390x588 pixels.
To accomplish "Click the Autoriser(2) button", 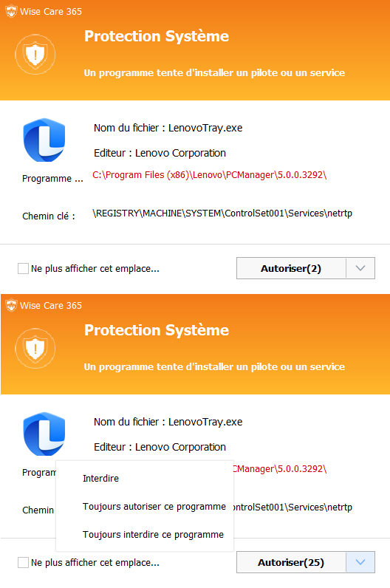I will (291, 268).
